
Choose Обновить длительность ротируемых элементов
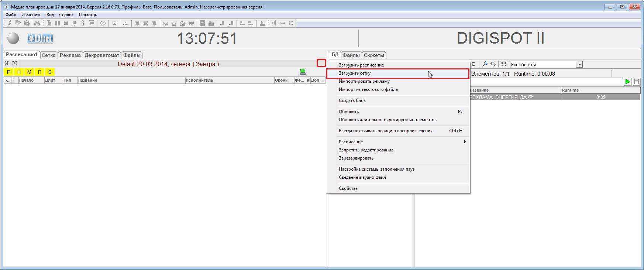398,120
